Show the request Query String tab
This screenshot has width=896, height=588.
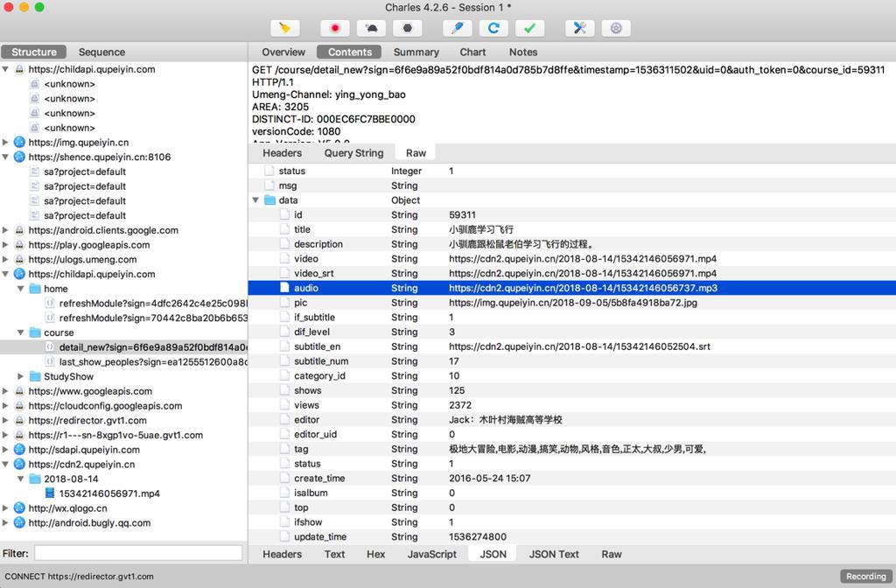[x=353, y=153]
